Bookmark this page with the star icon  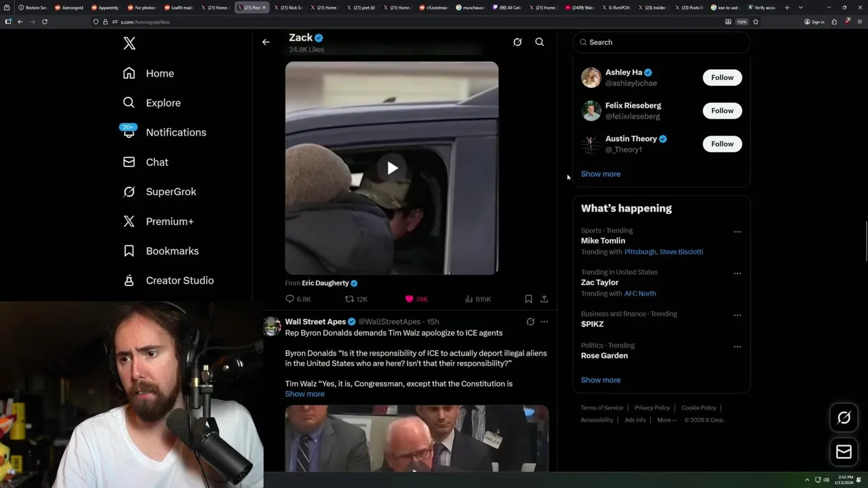pos(755,22)
